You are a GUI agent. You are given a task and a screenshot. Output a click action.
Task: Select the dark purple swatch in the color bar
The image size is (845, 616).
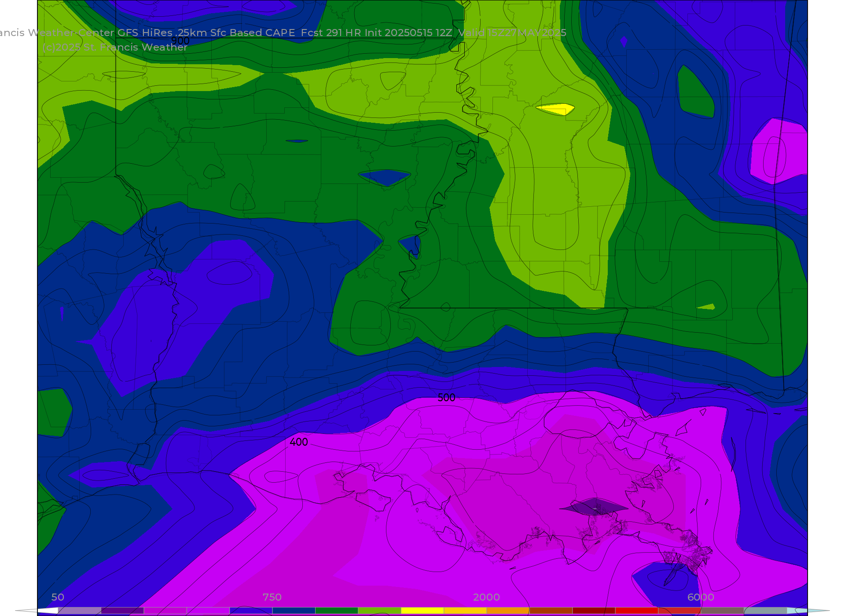pyautogui.click(x=122, y=611)
